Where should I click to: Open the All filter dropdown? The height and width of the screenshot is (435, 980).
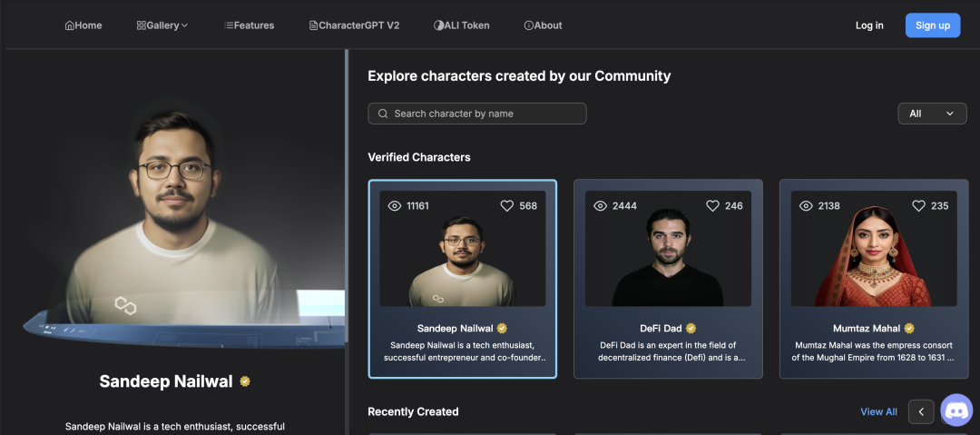click(932, 114)
